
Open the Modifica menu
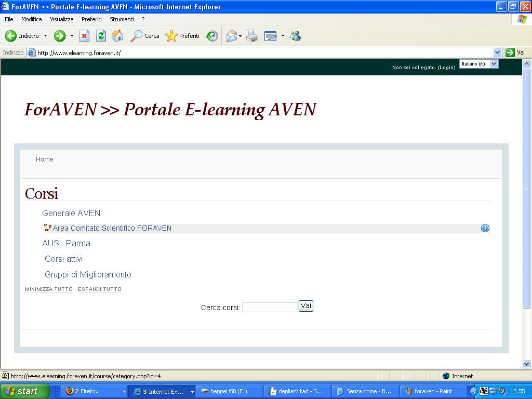pyautogui.click(x=32, y=19)
